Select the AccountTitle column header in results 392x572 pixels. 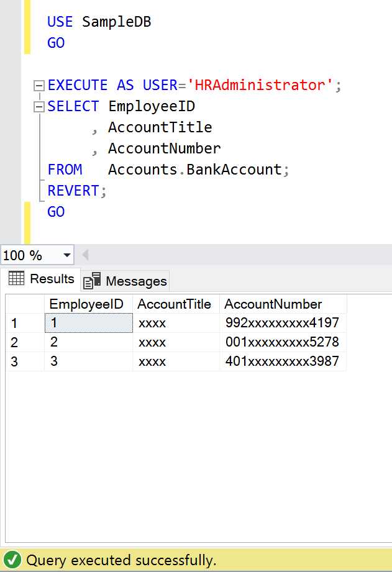[175, 304]
